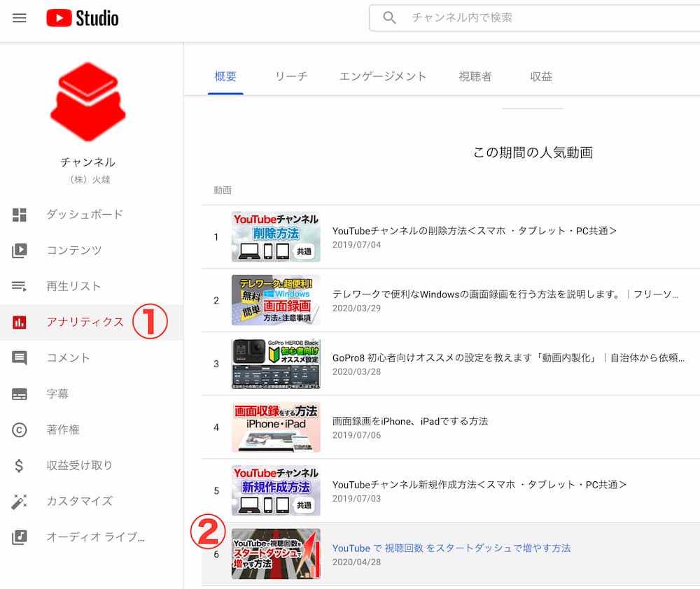The height and width of the screenshot is (589, 700).
Task: Click the red channel avatar image
Action: click(88, 101)
